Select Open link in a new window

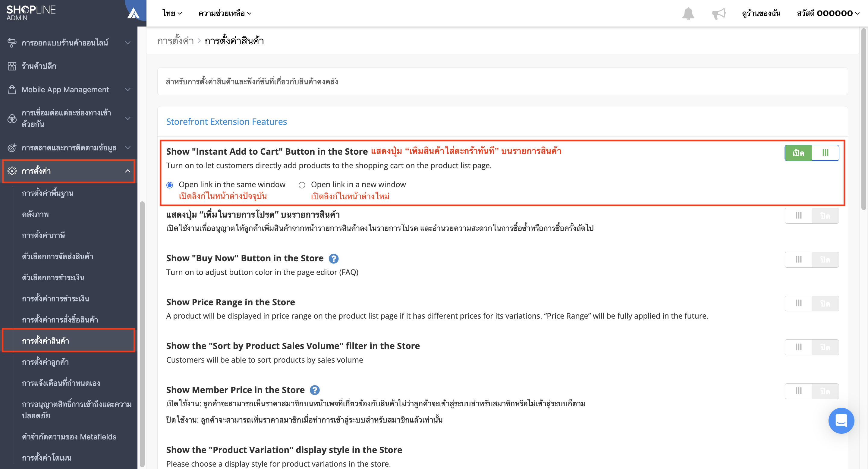(302, 185)
